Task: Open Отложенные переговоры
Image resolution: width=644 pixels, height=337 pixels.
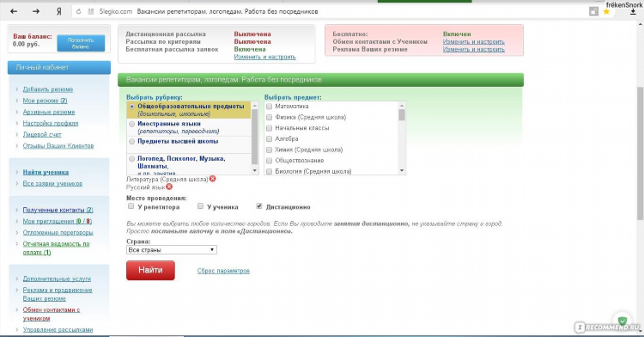Action: (x=58, y=232)
